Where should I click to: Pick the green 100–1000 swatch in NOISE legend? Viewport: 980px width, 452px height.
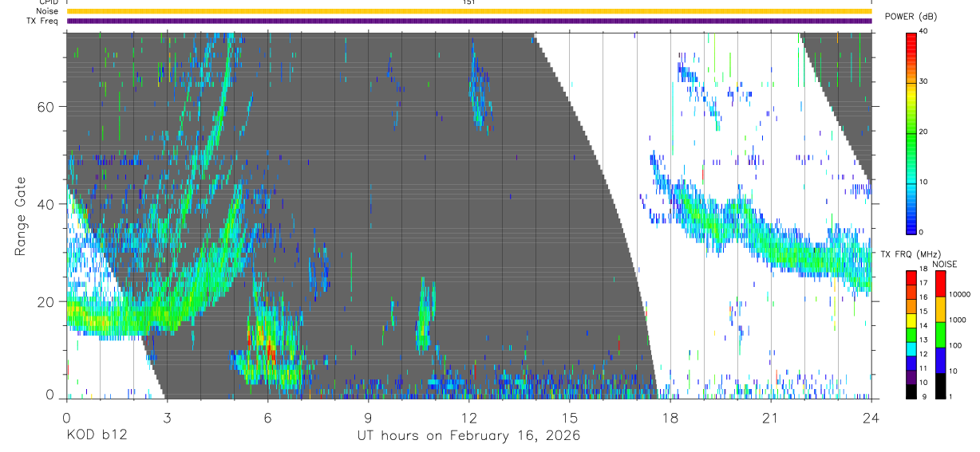[939, 335]
